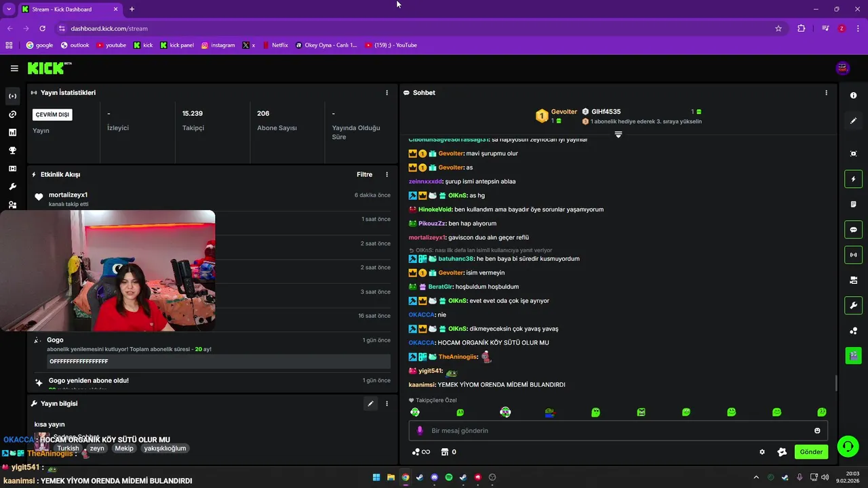Toggle the notes page panel button
The width and height of the screenshot is (868, 488).
point(853,204)
